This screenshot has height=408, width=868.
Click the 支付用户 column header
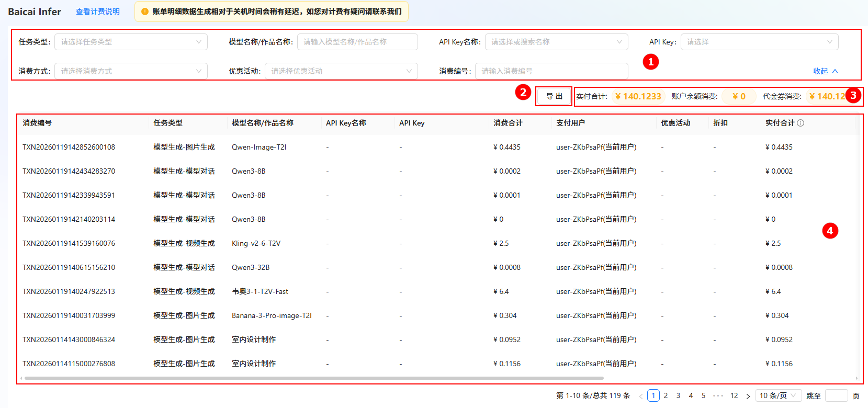(571, 123)
